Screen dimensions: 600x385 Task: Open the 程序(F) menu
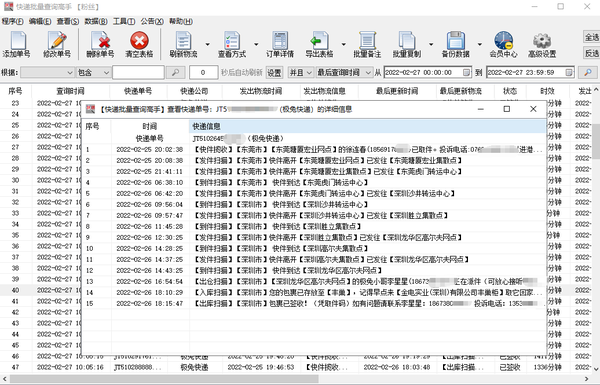click(x=12, y=21)
